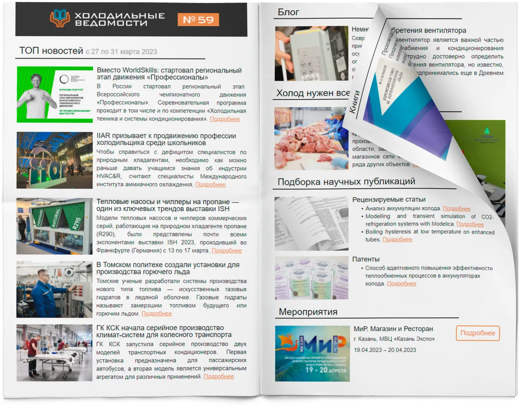Image resolution: width=532 pixels, height=406 pixels.
Task: Open the МиР event banner image
Action: point(312,353)
